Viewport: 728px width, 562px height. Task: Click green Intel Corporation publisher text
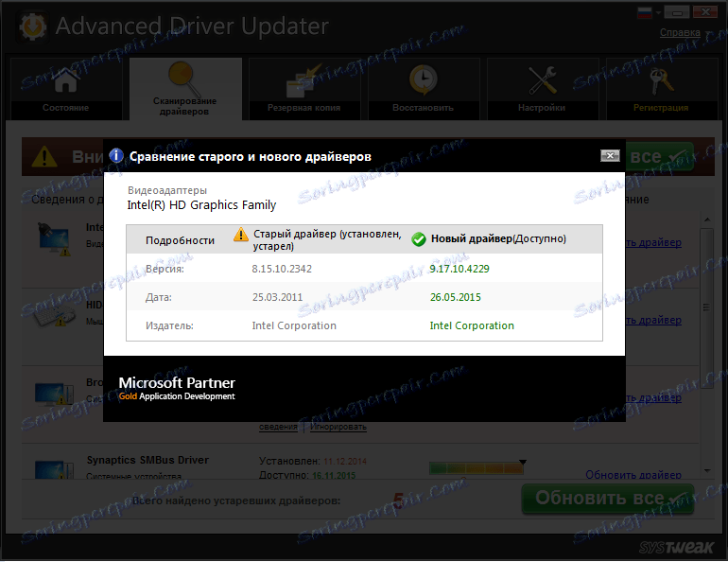[x=472, y=325]
